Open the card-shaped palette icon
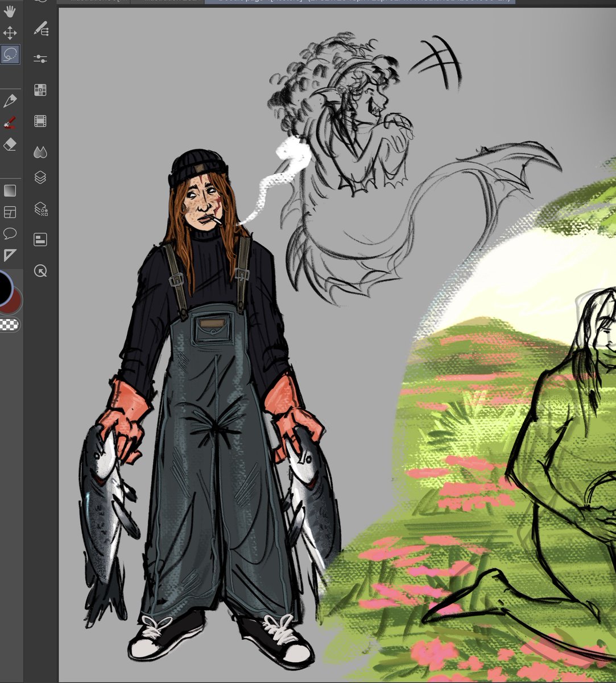 click(x=40, y=240)
